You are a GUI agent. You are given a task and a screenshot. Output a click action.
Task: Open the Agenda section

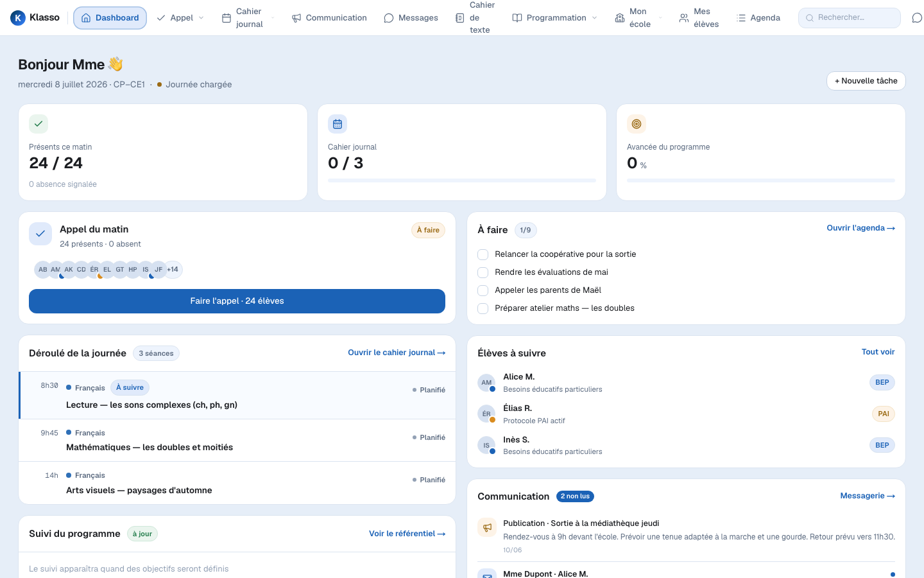(x=758, y=18)
